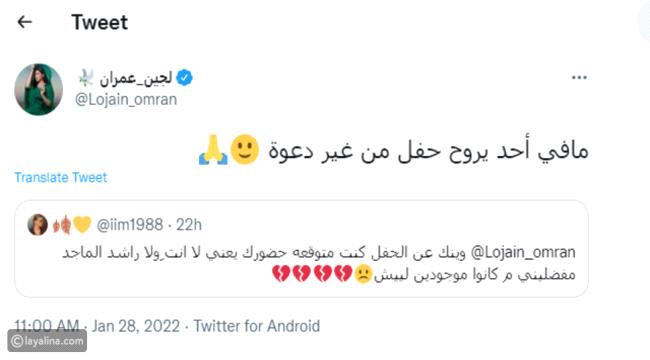This screenshot has height=360, width=650.
Task: Click the Tweet page heading
Action: click(99, 22)
